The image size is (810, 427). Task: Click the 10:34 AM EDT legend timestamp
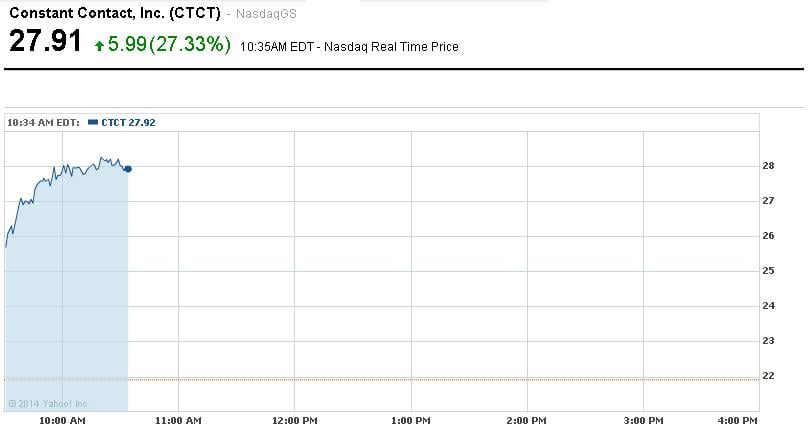point(43,122)
